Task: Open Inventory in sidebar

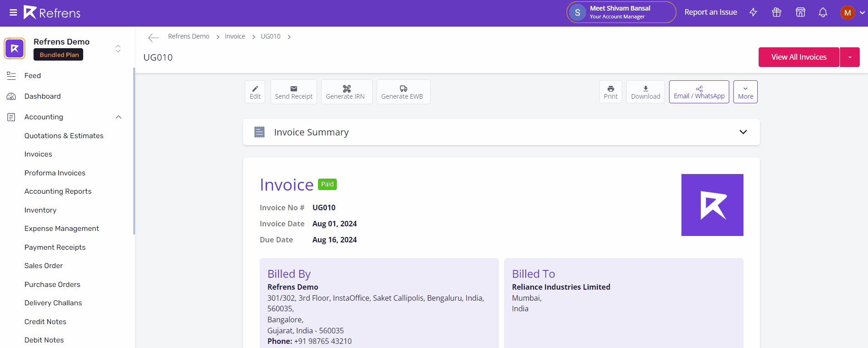Action: [40, 210]
